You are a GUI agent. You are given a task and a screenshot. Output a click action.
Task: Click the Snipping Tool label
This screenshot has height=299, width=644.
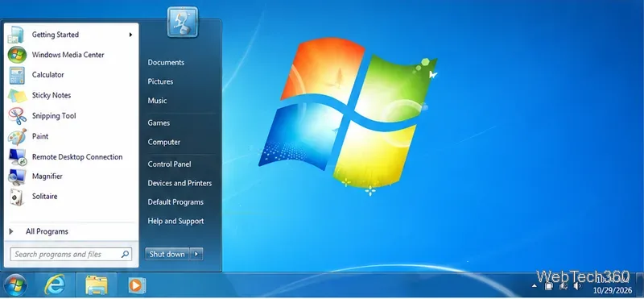coord(54,116)
